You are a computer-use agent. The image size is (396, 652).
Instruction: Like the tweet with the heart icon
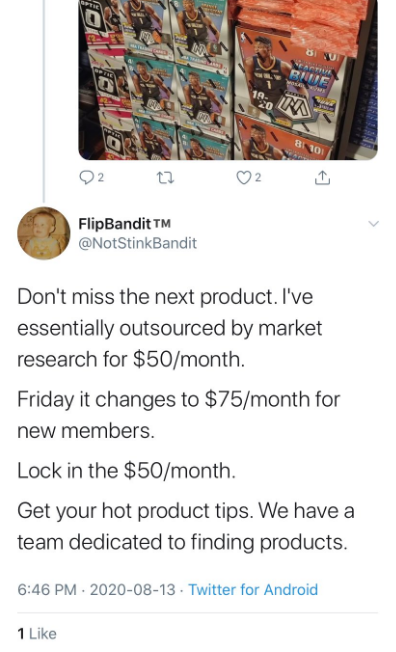pos(243,178)
